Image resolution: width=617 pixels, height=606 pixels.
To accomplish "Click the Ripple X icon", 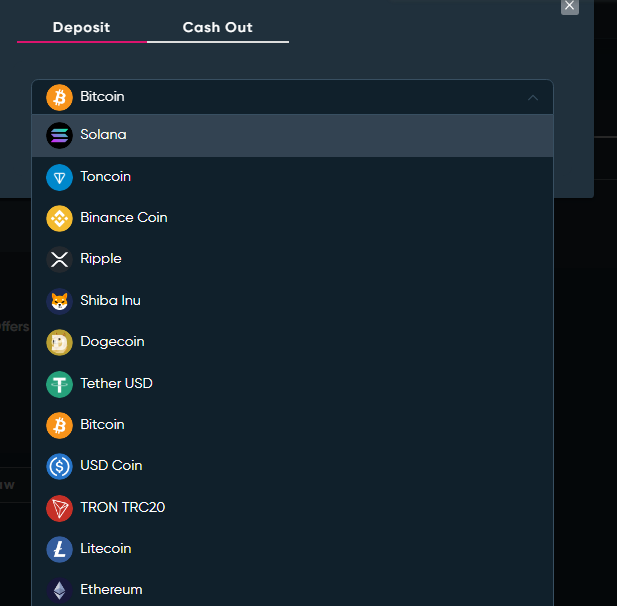I will coord(59,259).
